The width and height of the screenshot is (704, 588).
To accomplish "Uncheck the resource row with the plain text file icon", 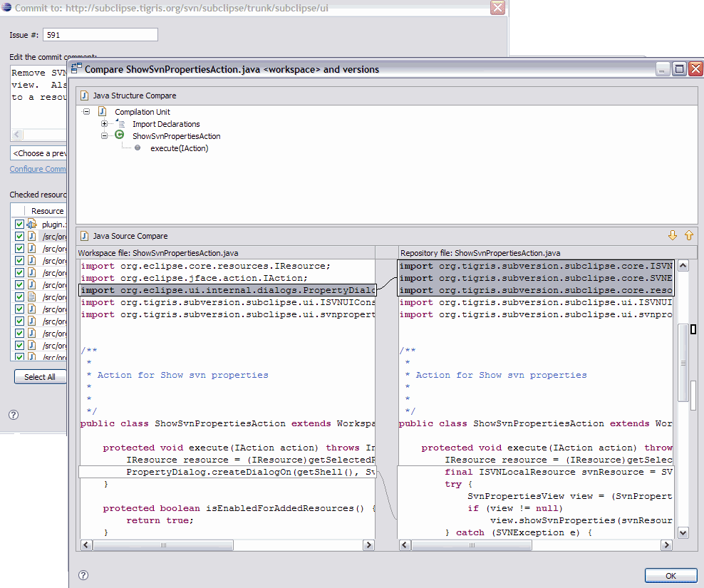I will tap(19, 296).
